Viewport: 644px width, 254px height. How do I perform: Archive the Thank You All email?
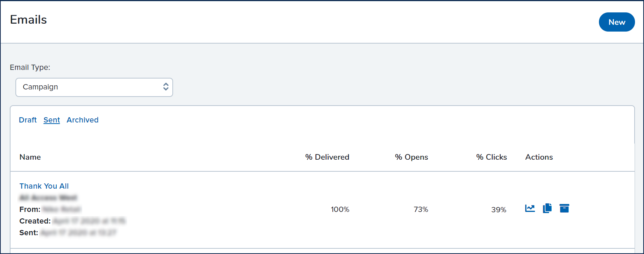point(564,208)
